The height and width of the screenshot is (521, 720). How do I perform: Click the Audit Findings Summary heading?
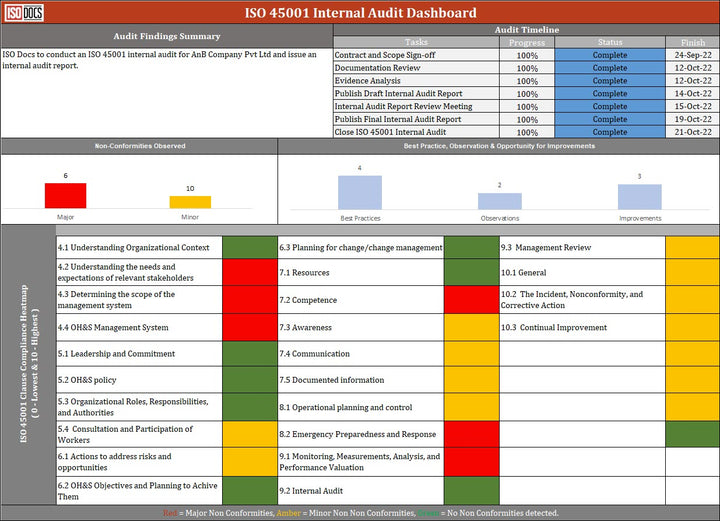167,36
